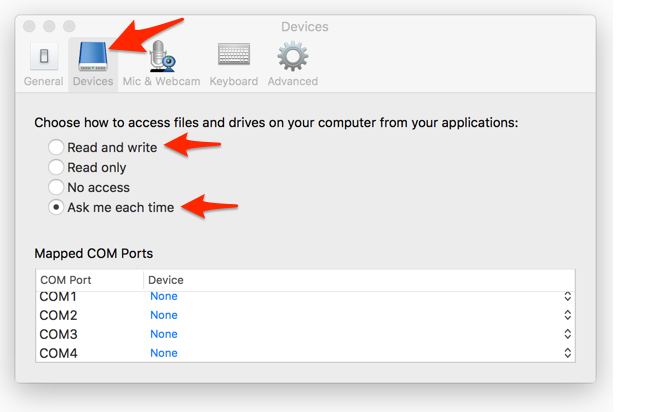
Task: Expand the COM1 device dropdown arrows
Action: coord(567,297)
